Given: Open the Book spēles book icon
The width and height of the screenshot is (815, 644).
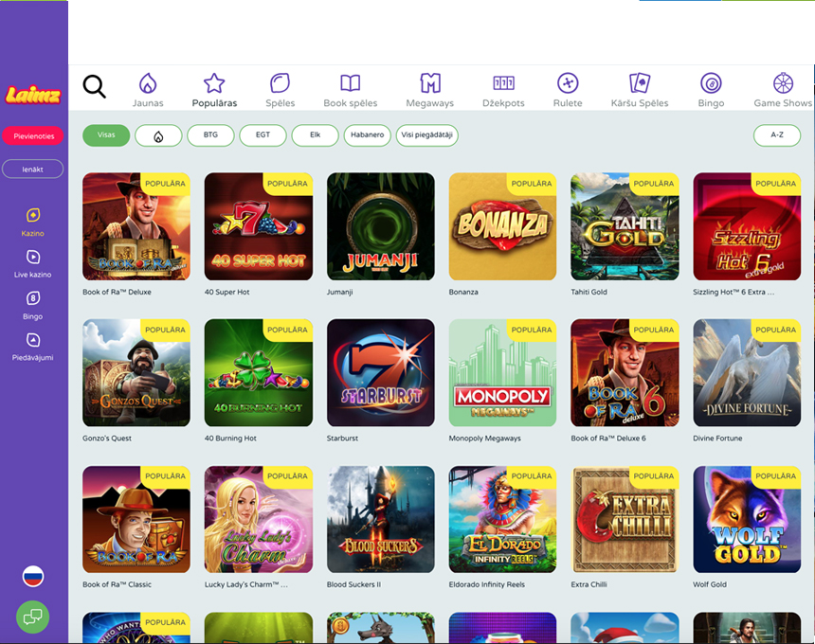Looking at the screenshot, I should coord(351,83).
